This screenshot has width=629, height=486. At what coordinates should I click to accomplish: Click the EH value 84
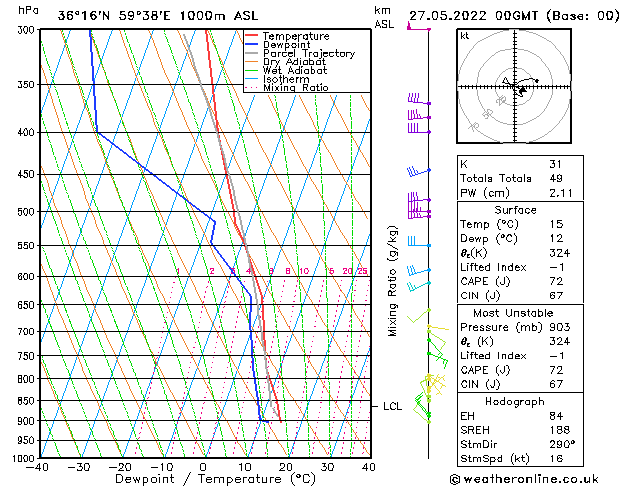[556, 416]
